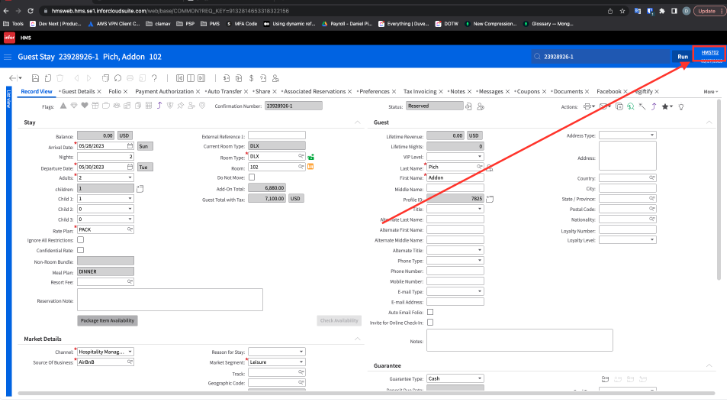Viewport: 727px width, 400px height.
Task: Click the vertical scrollbar on right
Action: 719,190
